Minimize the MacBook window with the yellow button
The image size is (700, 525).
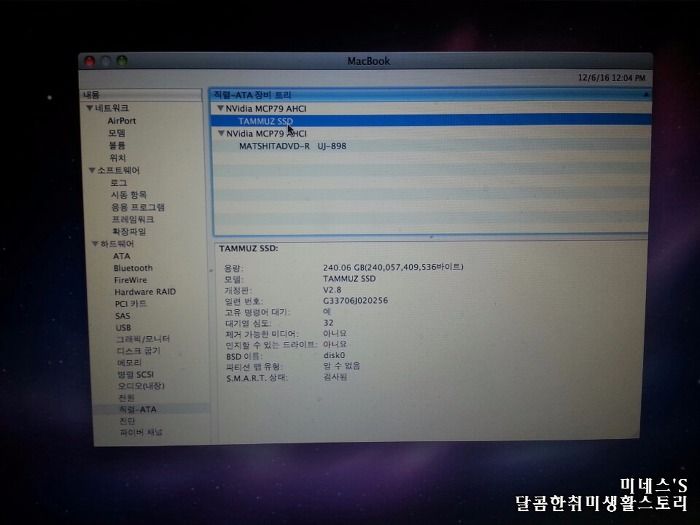tap(106, 61)
